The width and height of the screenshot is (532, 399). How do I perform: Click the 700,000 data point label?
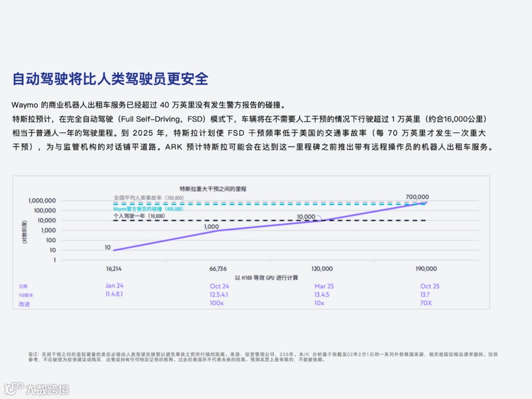(417, 197)
